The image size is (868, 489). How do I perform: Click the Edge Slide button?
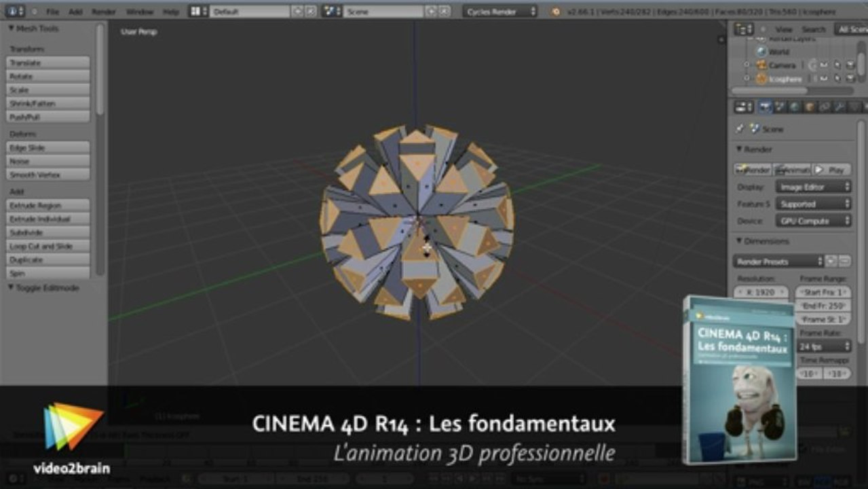(48, 147)
